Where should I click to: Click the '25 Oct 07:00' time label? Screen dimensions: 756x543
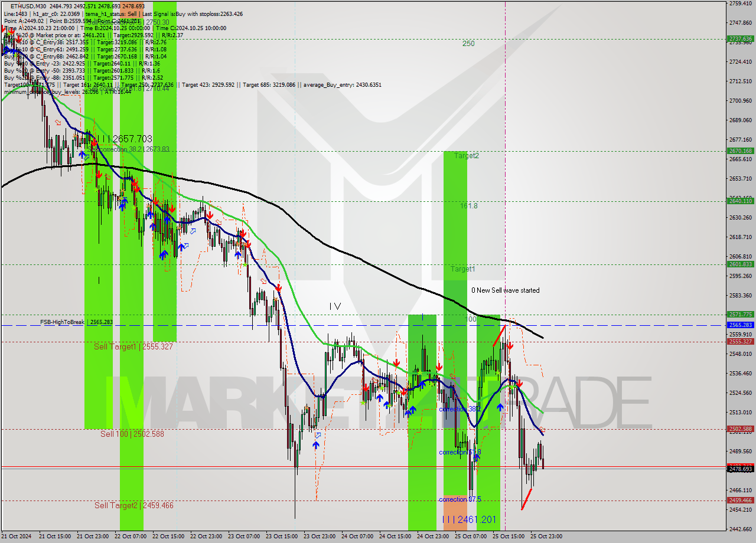click(472, 537)
